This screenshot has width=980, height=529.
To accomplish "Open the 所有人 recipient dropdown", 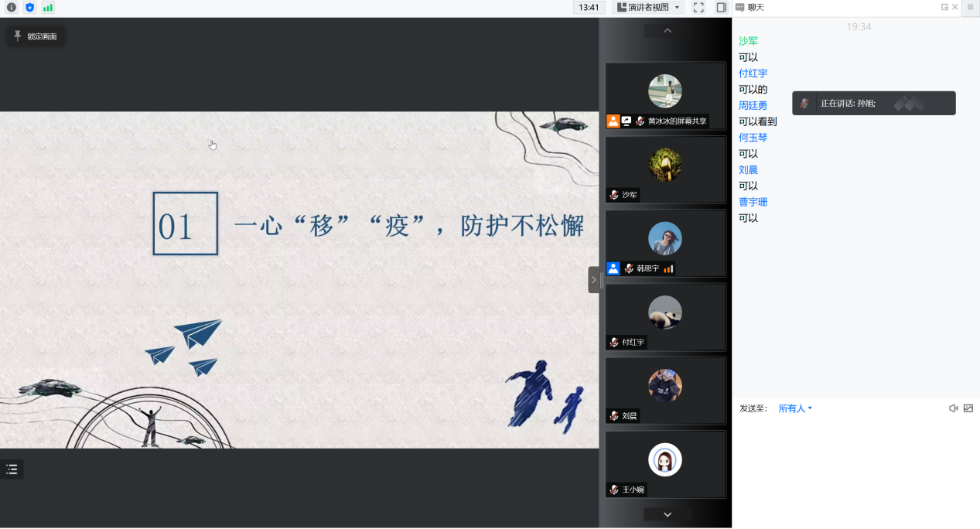I will pos(794,408).
